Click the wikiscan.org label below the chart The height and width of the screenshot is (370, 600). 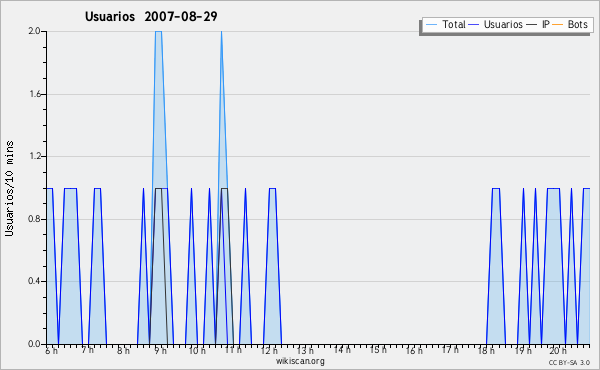pos(300,361)
